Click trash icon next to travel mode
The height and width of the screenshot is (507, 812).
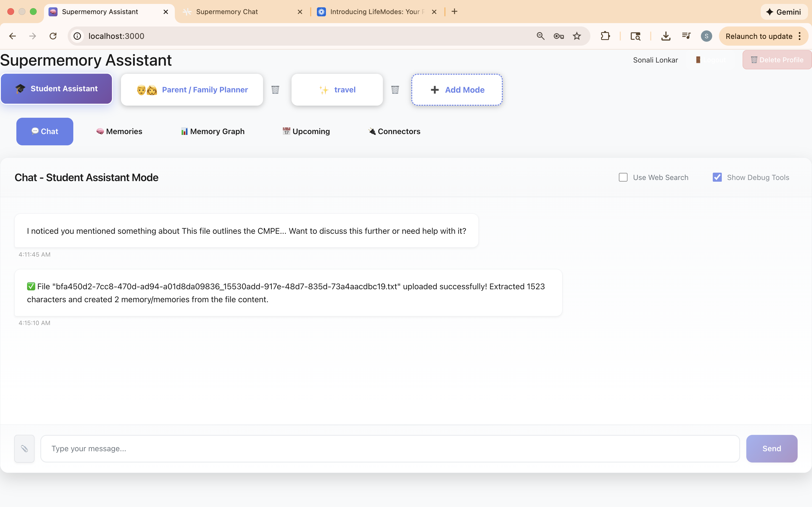click(x=395, y=90)
